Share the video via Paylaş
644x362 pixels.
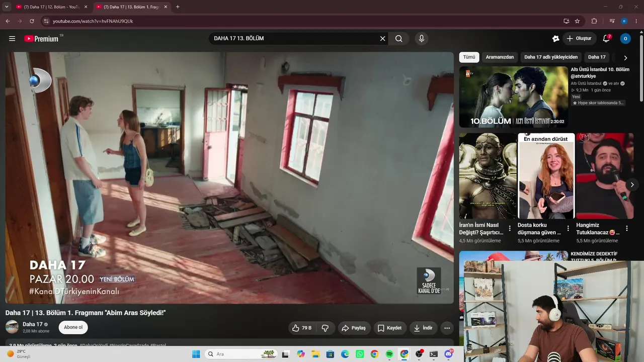tap(354, 328)
